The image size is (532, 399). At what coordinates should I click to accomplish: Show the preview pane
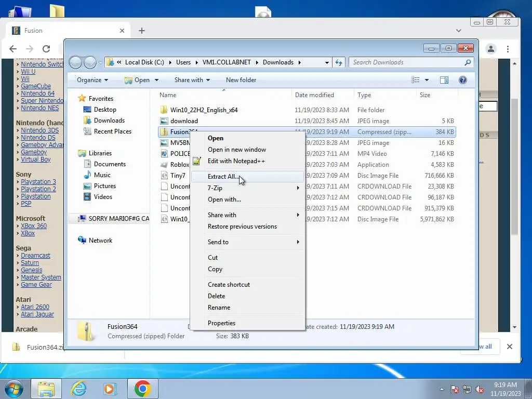[444, 80]
